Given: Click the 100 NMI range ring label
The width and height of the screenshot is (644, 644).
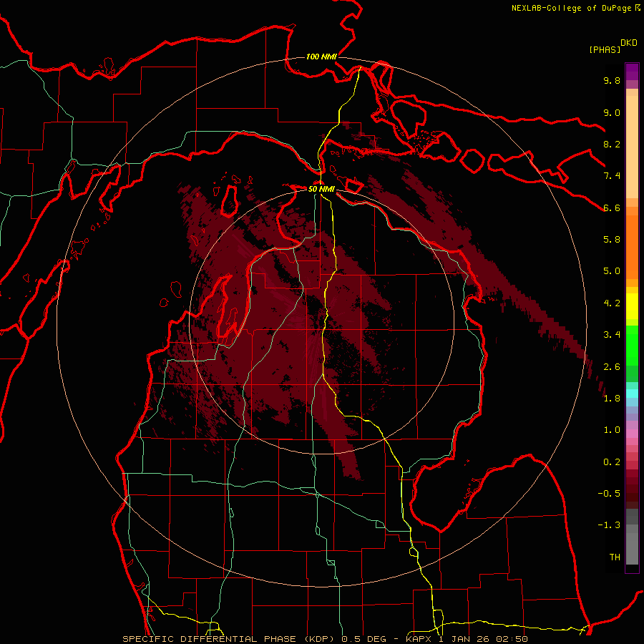Looking at the screenshot, I should (321, 57).
